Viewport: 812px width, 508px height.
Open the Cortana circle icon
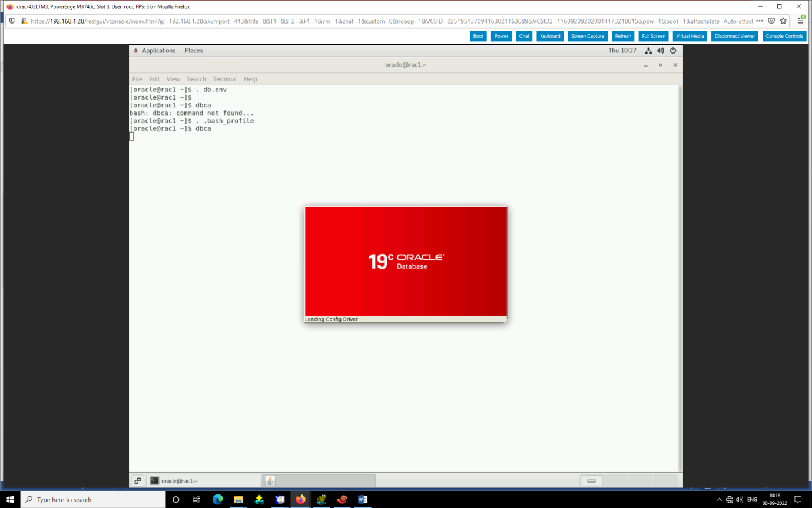[x=175, y=499]
